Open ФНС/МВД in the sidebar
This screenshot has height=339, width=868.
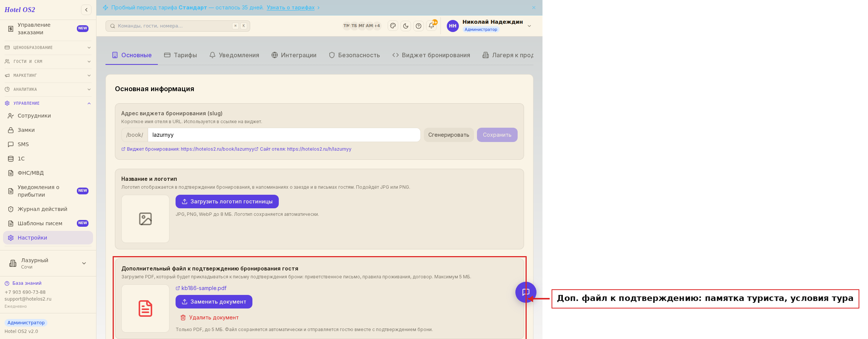[x=48, y=173]
